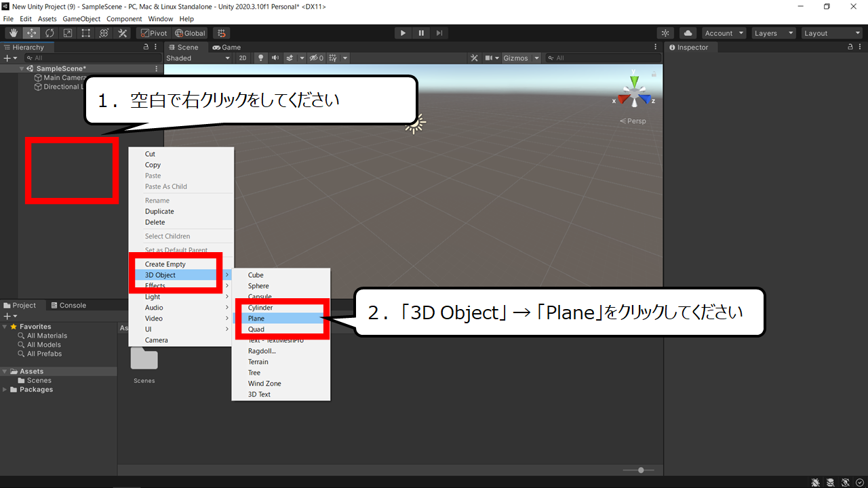868x488 pixels.
Task: Click the Step frame button
Action: (x=439, y=33)
